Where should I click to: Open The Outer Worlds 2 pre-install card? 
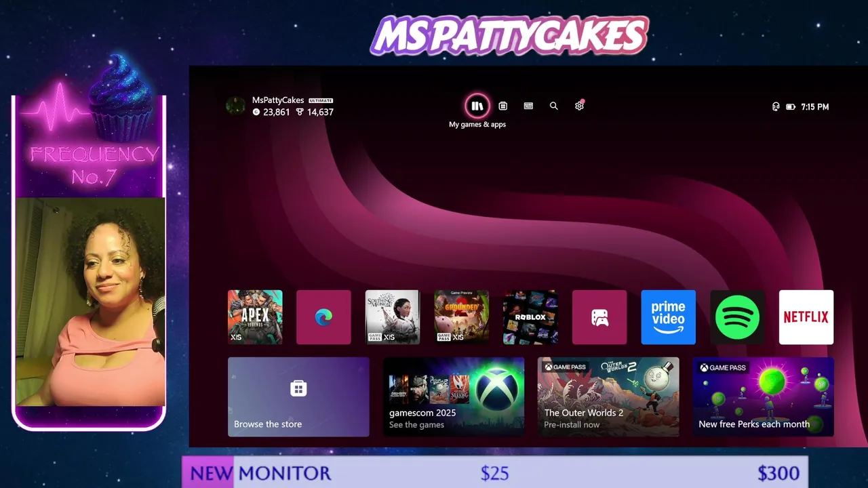[608, 397]
